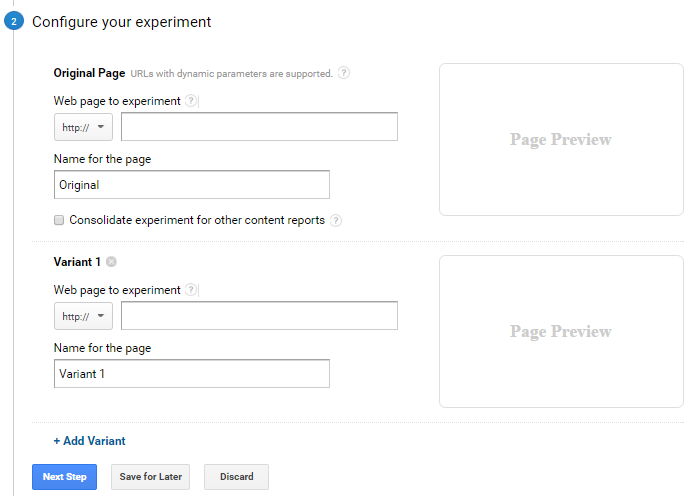The height and width of the screenshot is (496, 691).
Task: Click the name field containing 'Original'
Action: coord(191,185)
